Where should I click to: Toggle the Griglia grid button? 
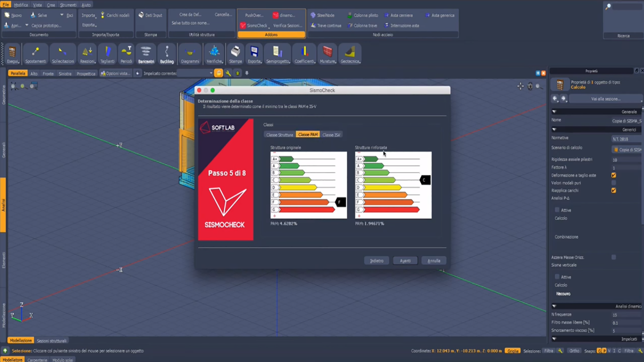coord(512,351)
